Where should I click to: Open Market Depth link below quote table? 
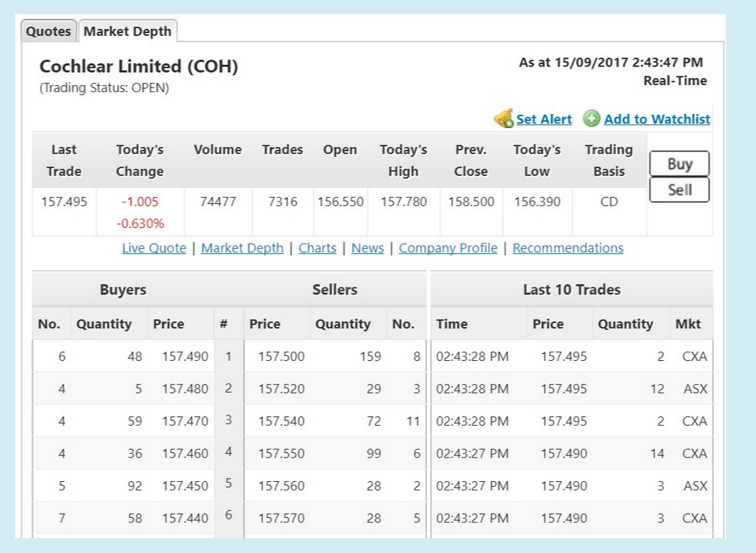(242, 248)
